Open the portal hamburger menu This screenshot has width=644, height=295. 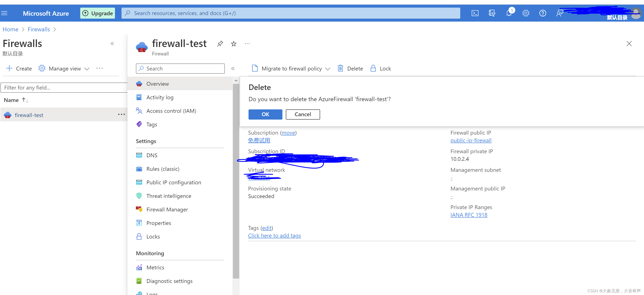click(4, 13)
